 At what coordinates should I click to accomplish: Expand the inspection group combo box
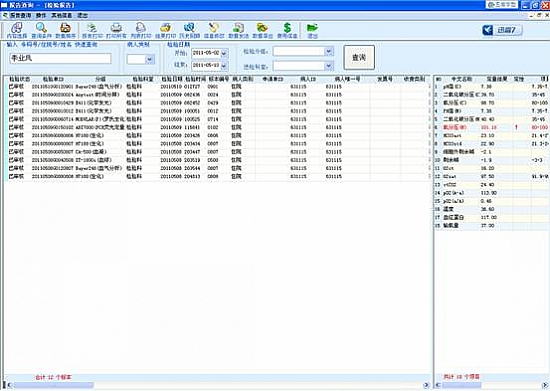(328, 52)
